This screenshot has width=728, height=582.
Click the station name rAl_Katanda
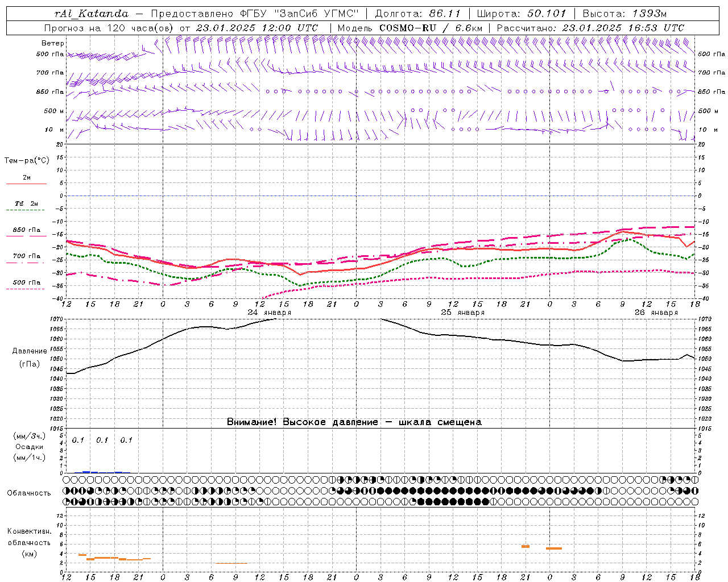(x=92, y=14)
